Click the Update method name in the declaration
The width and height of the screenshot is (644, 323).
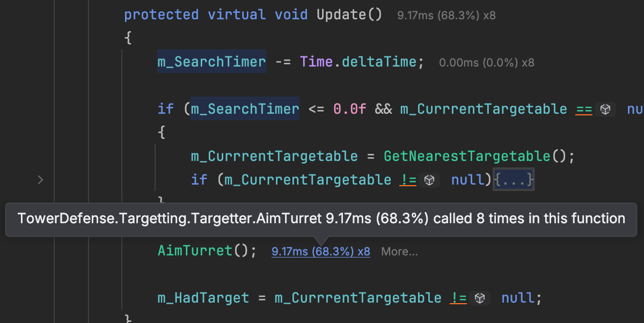(341, 14)
